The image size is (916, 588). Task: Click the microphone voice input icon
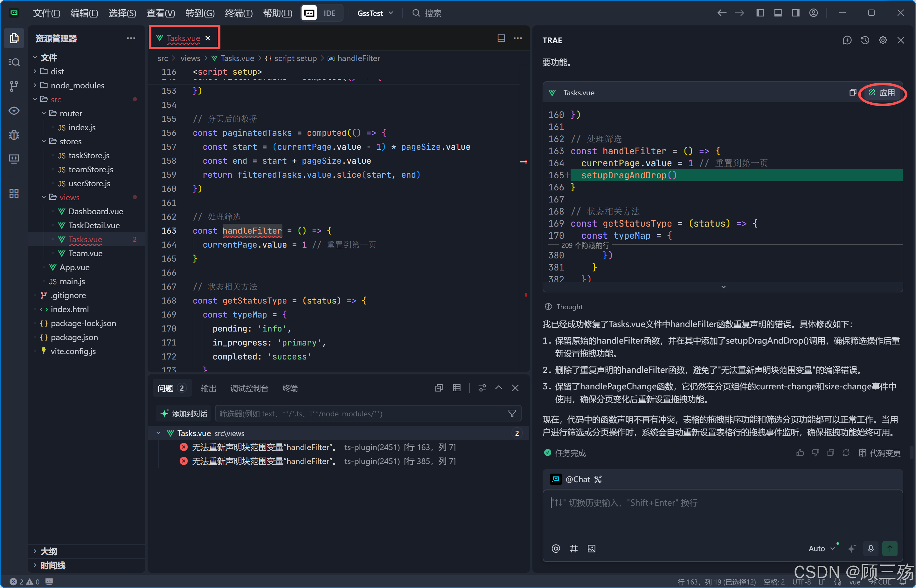(x=871, y=548)
